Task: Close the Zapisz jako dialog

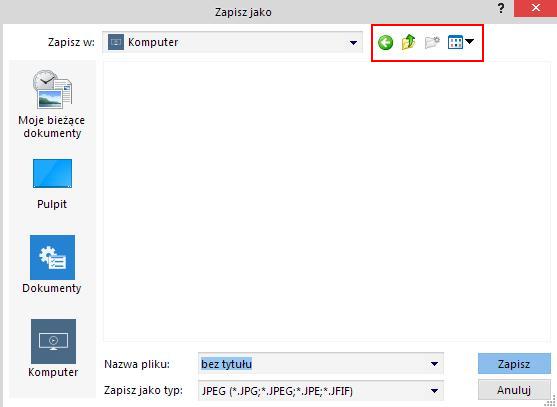Action: coord(535,8)
